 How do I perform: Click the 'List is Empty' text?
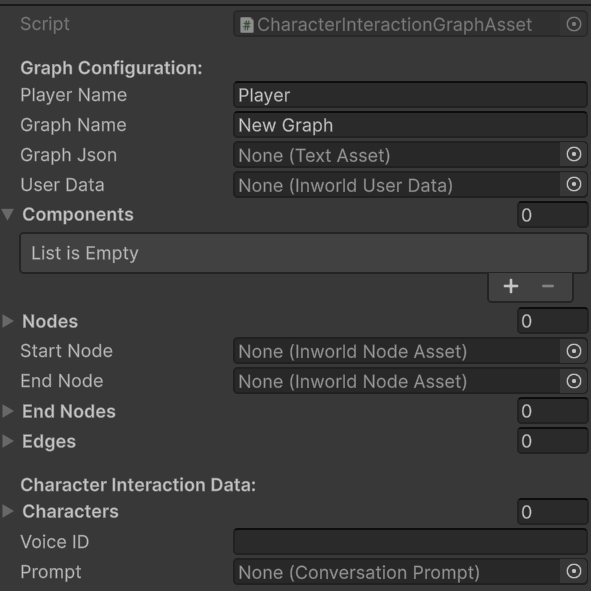[85, 253]
